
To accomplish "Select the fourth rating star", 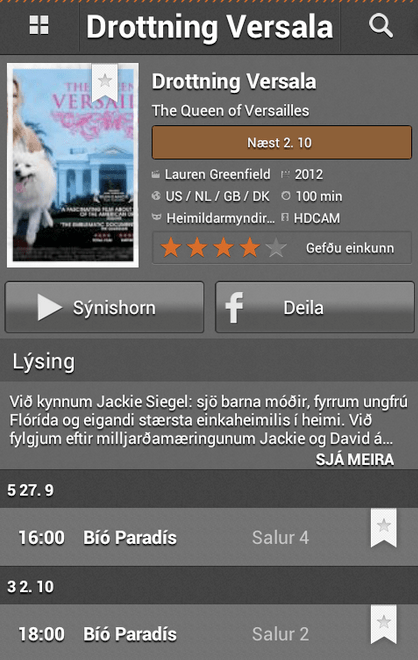I will [250, 248].
